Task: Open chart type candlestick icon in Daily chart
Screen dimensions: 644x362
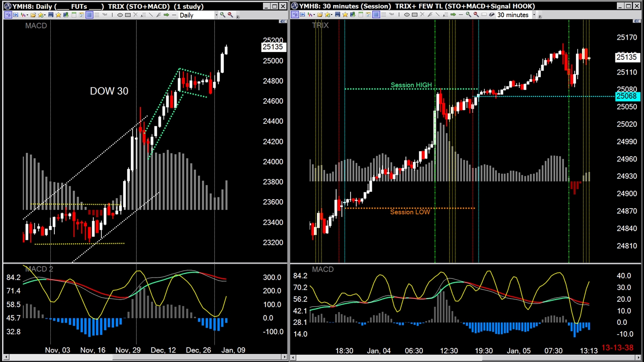Action: point(23,15)
